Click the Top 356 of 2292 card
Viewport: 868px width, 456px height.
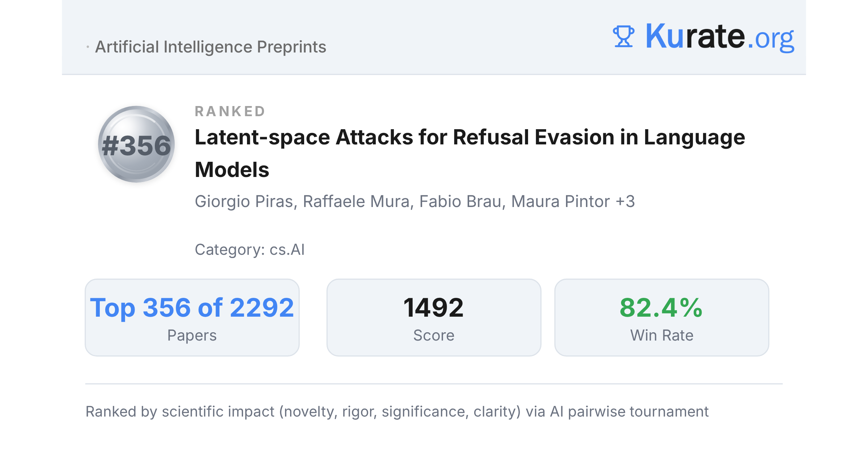click(x=192, y=317)
